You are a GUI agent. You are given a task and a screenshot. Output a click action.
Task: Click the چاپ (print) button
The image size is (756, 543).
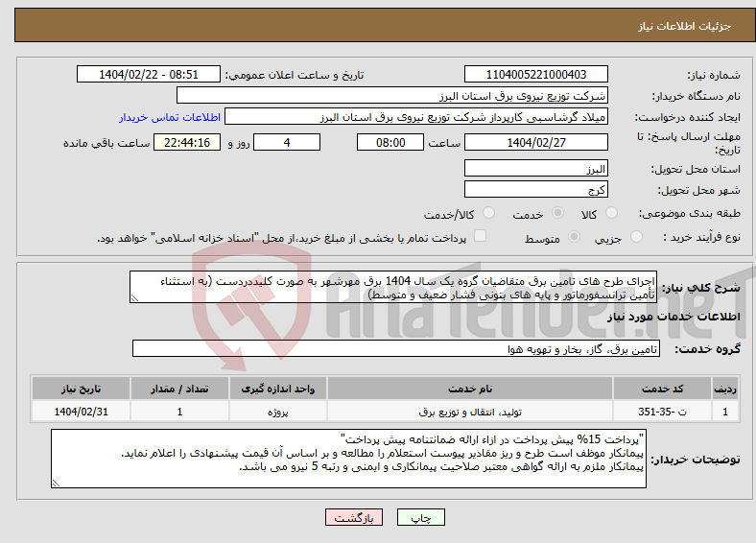[420, 517]
